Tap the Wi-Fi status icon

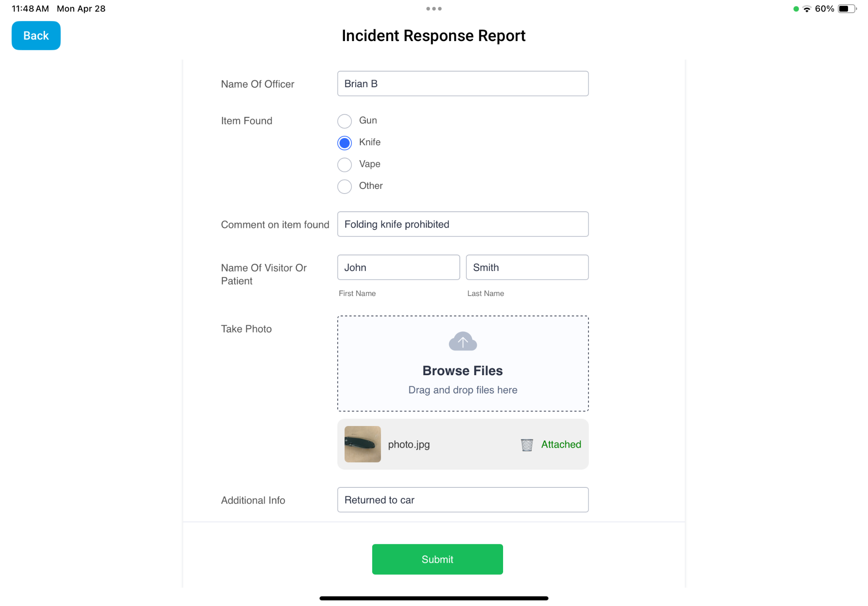pos(807,9)
